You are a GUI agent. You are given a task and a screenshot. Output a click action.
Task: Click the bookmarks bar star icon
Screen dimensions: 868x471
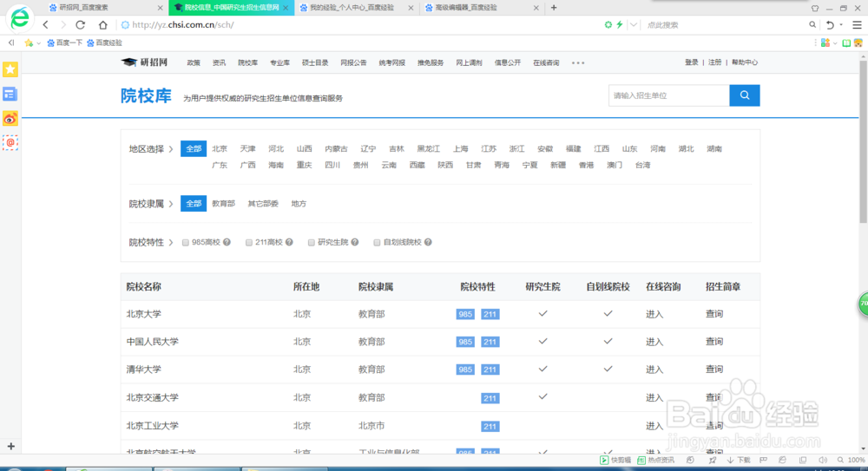pos(29,43)
